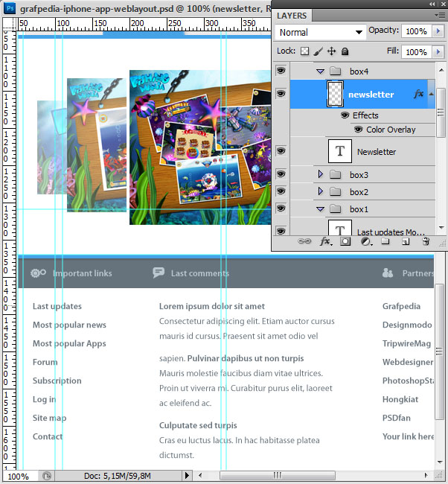
Task: Click the box1 folder icon
Action: [335, 209]
